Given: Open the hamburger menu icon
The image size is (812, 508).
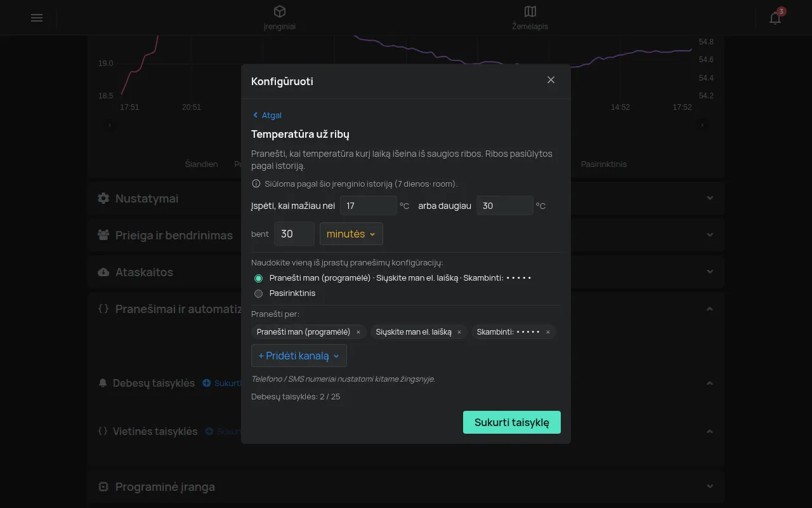Looking at the screenshot, I should click(x=37, y=18).
